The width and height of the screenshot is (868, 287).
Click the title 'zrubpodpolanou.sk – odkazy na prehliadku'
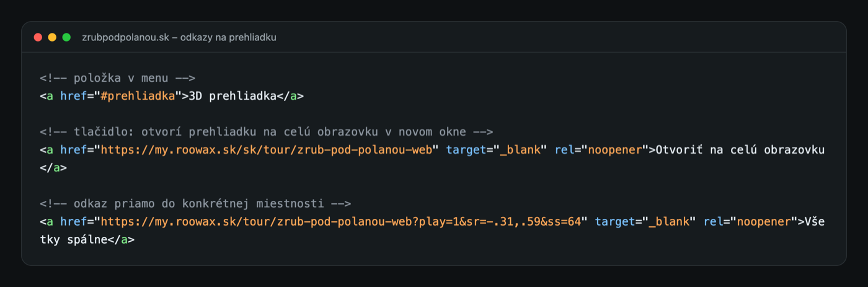coord(179,37)
